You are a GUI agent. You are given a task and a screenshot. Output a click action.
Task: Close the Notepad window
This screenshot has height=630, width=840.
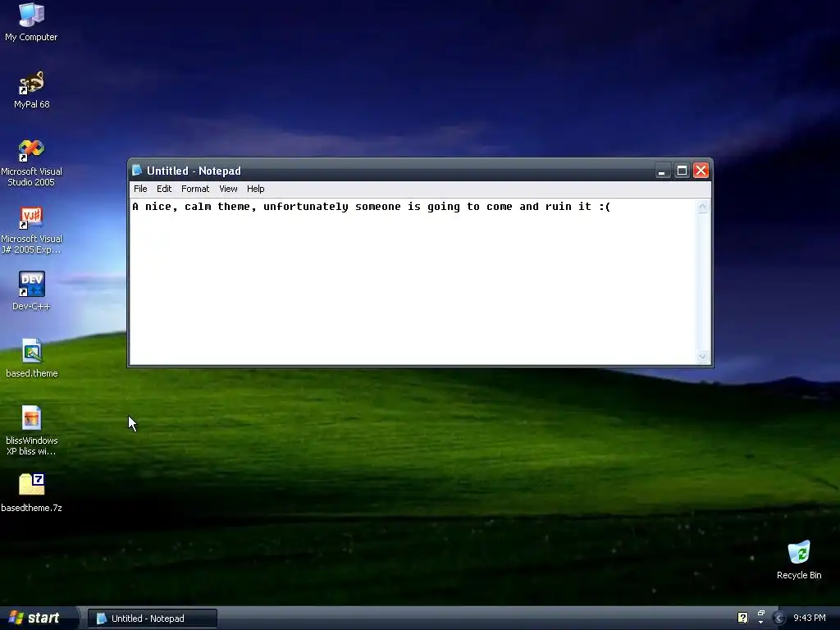click(x=701, y=171)
